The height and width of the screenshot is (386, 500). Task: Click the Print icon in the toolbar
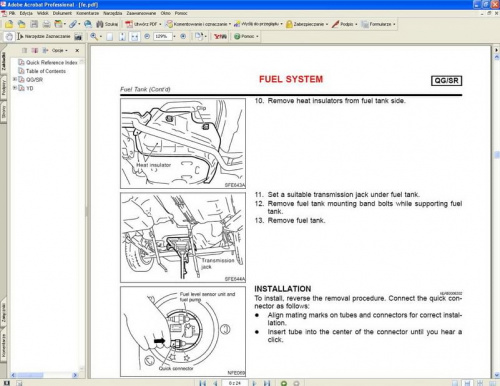point(46,24)
